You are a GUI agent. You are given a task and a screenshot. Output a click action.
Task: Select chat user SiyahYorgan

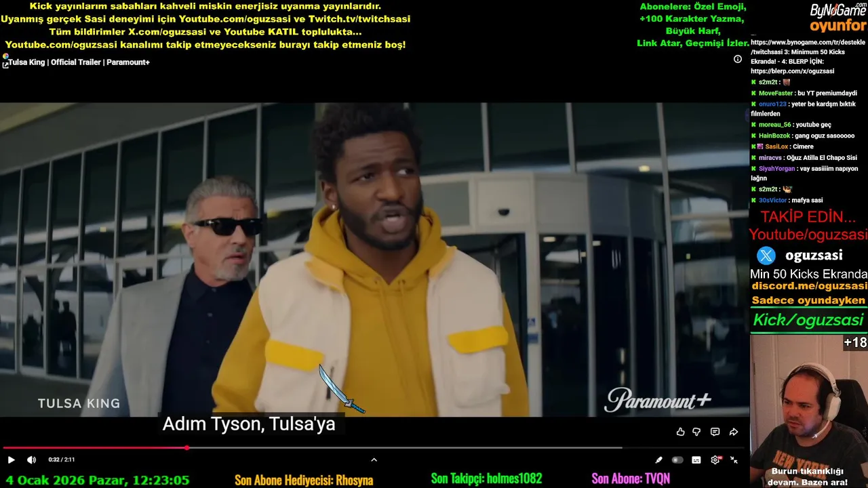[776, 169]
